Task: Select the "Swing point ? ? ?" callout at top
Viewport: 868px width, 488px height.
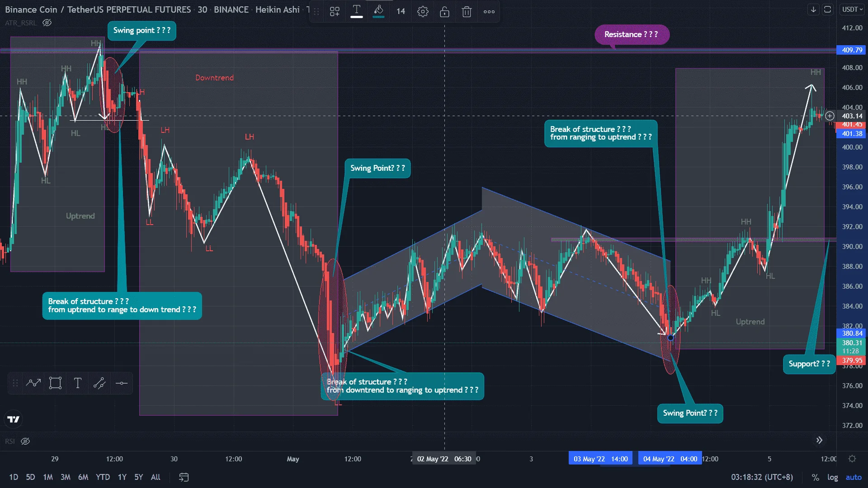Action: coord(142,30)
